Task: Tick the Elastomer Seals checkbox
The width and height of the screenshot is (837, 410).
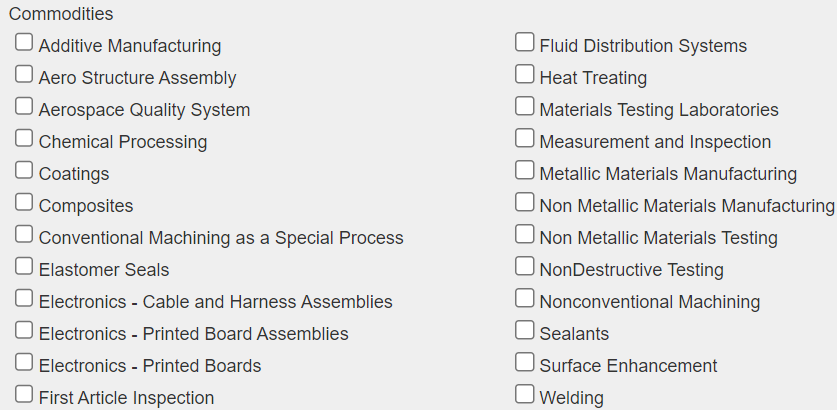Action: [24, 267]
